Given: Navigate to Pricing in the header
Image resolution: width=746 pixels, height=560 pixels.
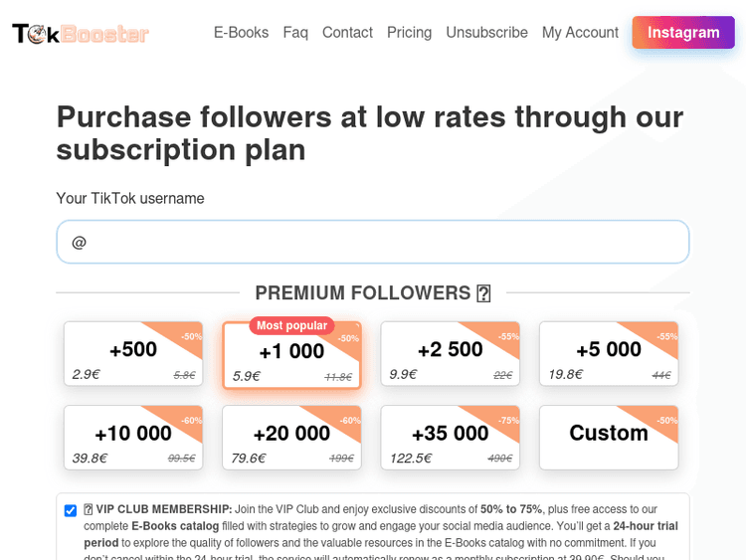Looking at the screenshot, I should pyautogui.click(x=409, y=33).
